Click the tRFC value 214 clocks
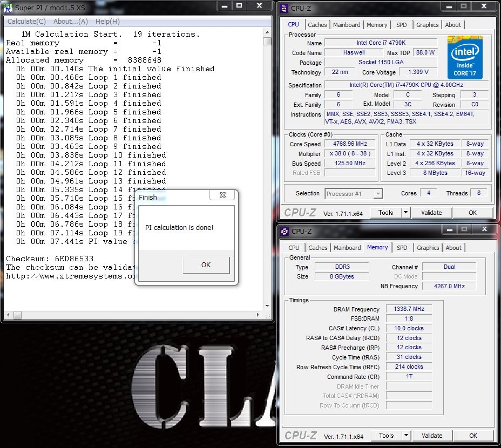 point(409,366)
